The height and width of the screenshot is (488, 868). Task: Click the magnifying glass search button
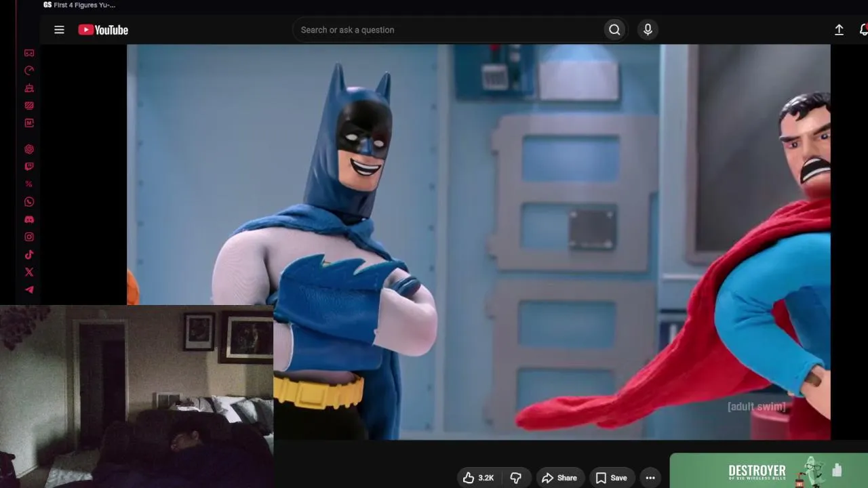(x=614, y=30)
